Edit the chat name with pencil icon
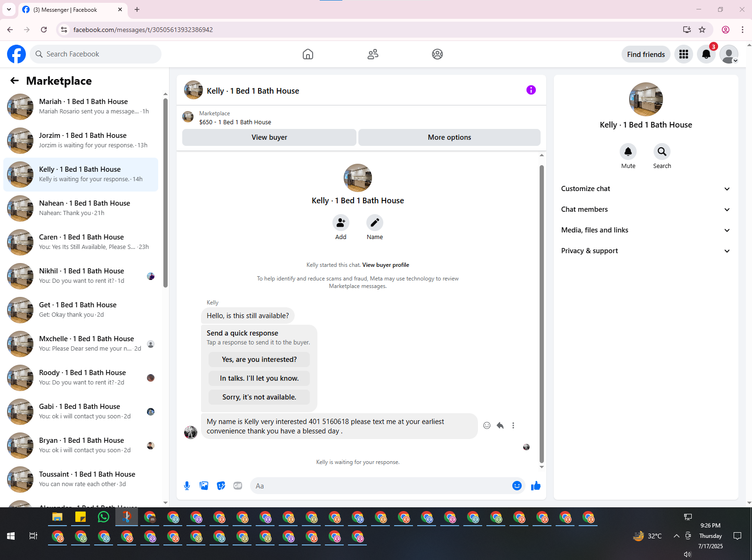Viewport: 752px width, 560px height. (x=375, y=223)
